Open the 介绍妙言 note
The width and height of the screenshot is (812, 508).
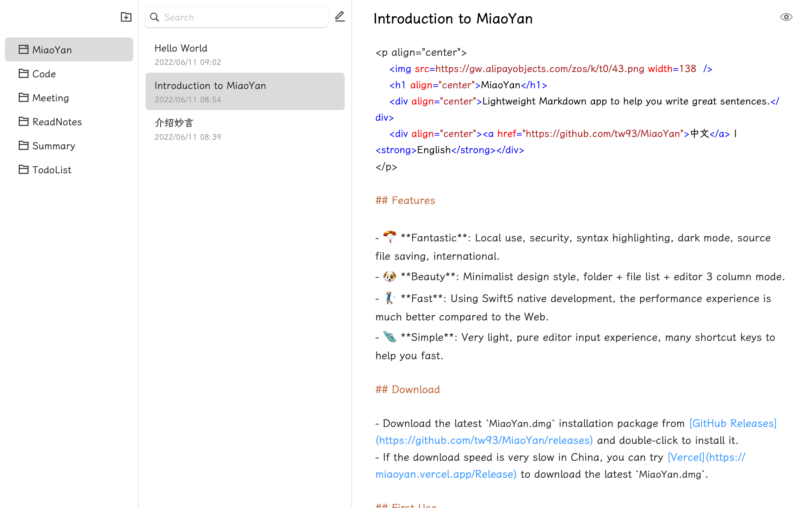click(245, 129)
